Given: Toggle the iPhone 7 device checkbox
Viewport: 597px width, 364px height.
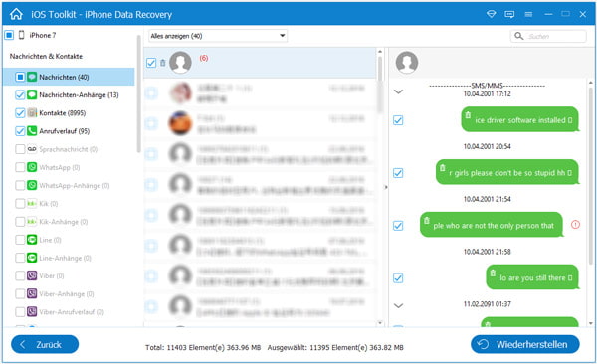Looking at the screenshot, I should pyautogui.click(x=9, y=35).
